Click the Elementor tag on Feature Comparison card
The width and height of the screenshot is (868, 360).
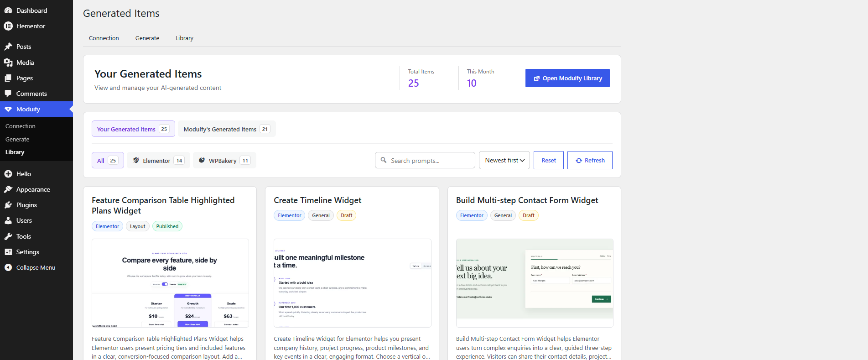coord(107,226)
